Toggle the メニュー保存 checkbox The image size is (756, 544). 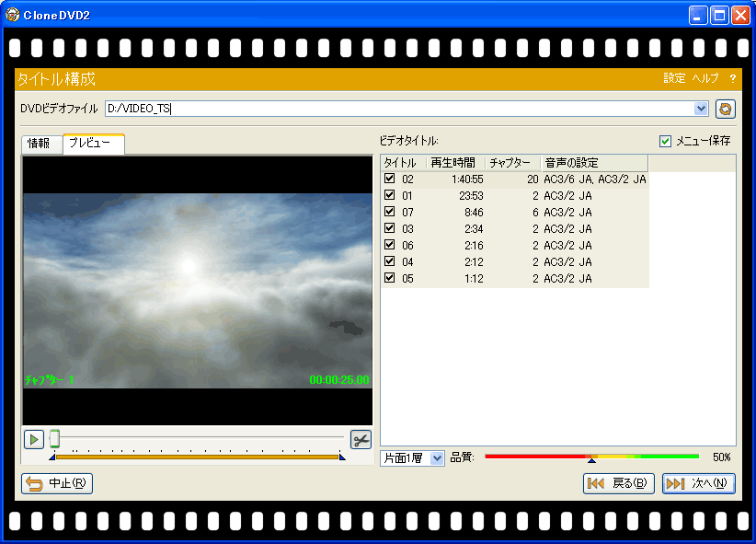pyautogui.click(x=665, y=141)
